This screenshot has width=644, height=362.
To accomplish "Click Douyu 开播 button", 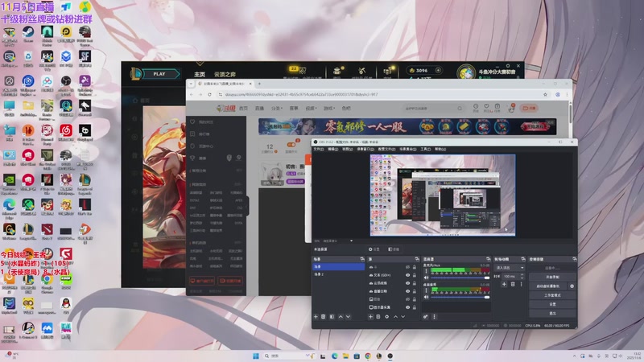I will click(x=529, y=109).
